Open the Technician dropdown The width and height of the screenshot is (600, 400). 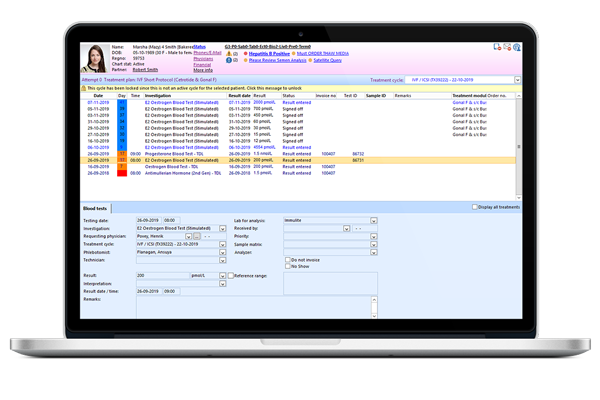tap(222, 260)
